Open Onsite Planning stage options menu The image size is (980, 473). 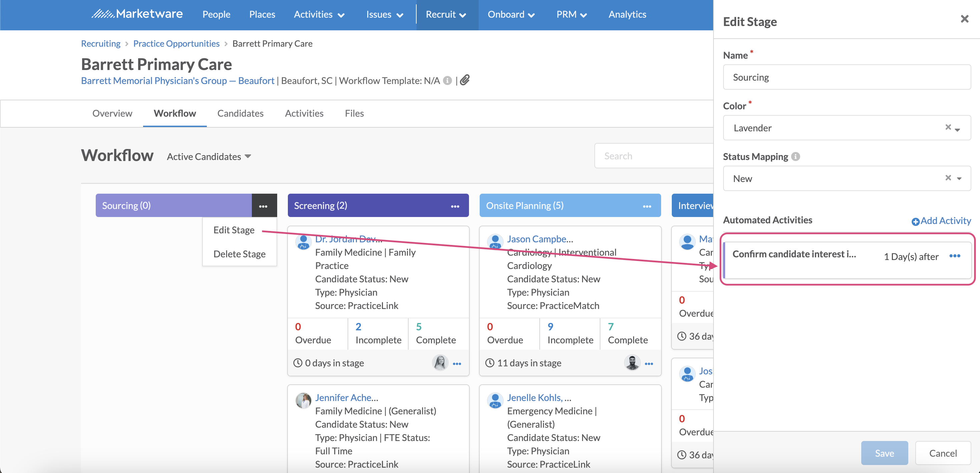pos(647,206)
